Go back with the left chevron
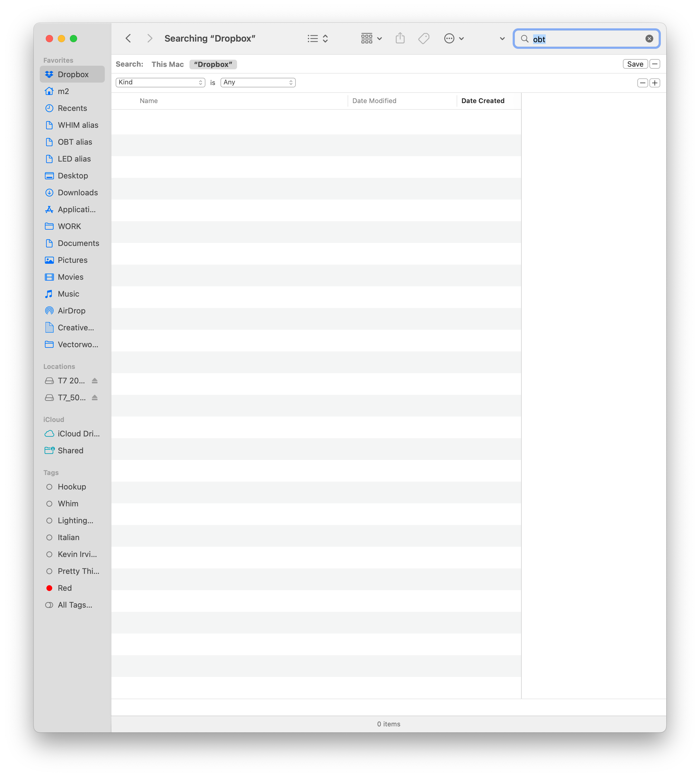Viewport: 700px width, 777px height. [x=128, y=39]
